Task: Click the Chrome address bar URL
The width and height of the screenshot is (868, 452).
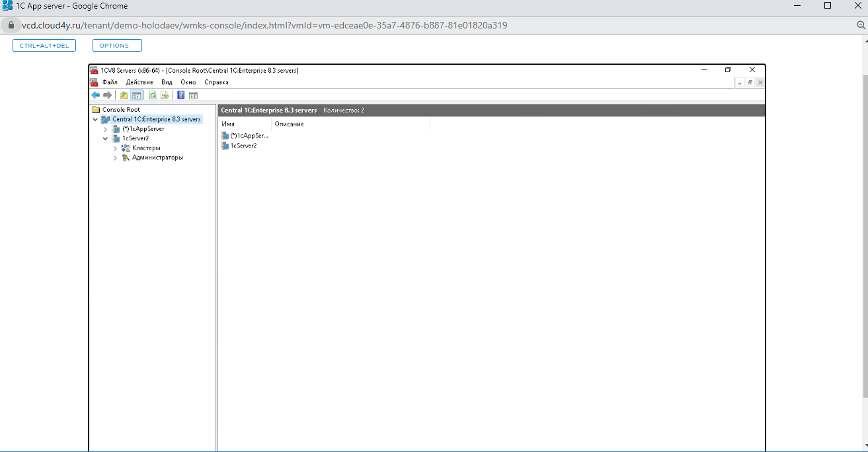Action: click(x=264, y=25)
